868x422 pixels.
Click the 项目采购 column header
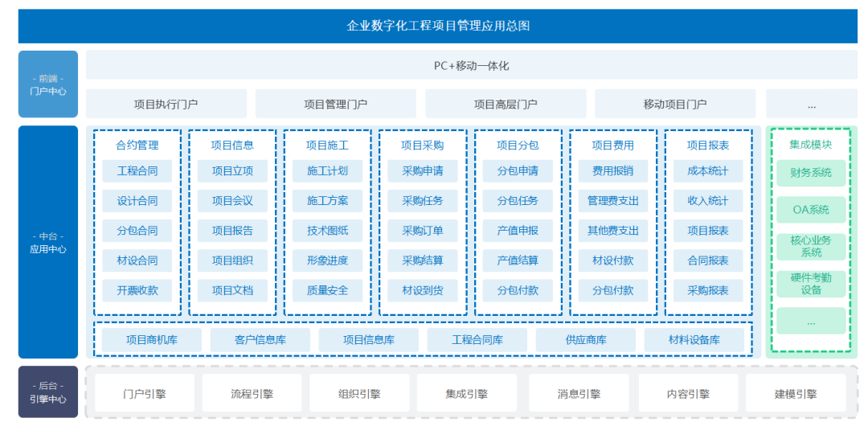tap(423, 145)
